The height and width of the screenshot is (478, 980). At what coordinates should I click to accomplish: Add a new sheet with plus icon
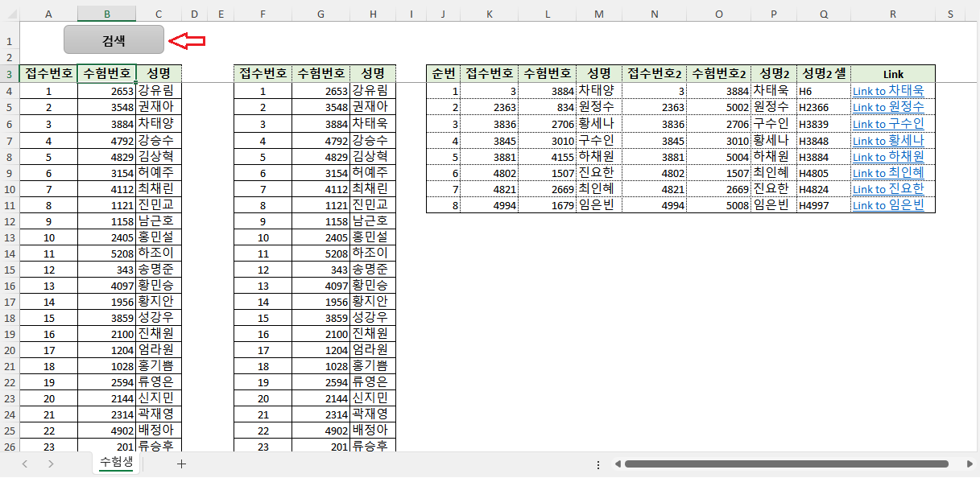pos(181,464)
